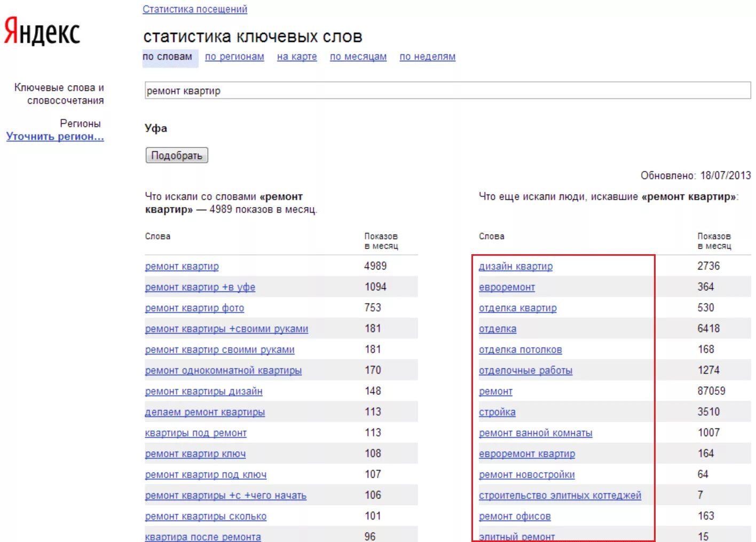The width and height of the screenshot is (756, 542).
Task: Open the отделочные работы link
Action: click(x=526, y=370)
